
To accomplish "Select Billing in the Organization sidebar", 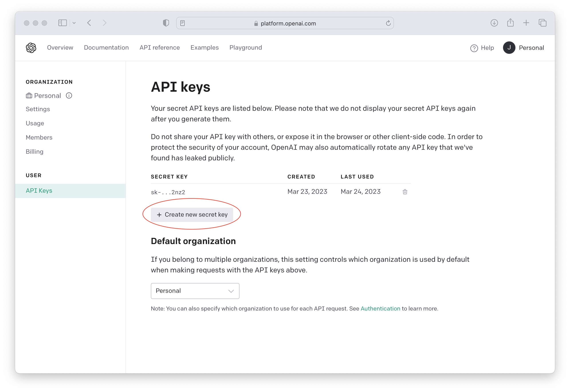I will pos(34,151).
